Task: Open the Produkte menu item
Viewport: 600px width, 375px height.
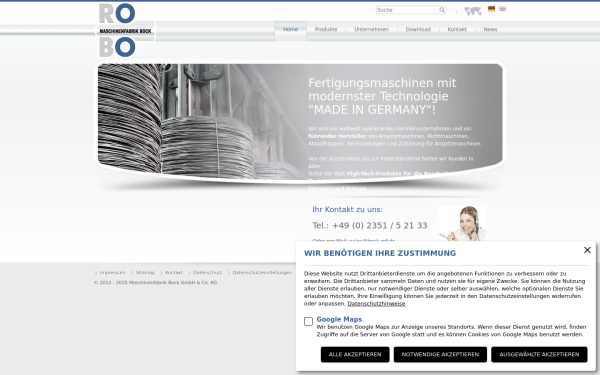Action: pos(326,29)
